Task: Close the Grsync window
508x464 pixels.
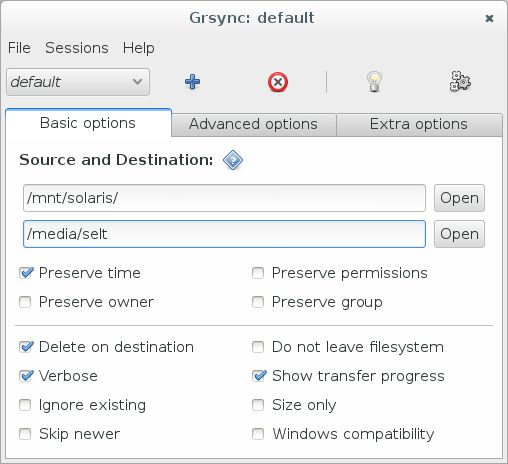Action: click(489, 18)
